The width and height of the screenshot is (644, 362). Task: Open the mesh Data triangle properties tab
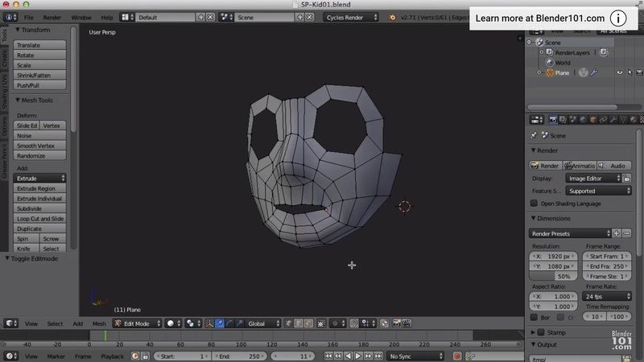[623, 120]
